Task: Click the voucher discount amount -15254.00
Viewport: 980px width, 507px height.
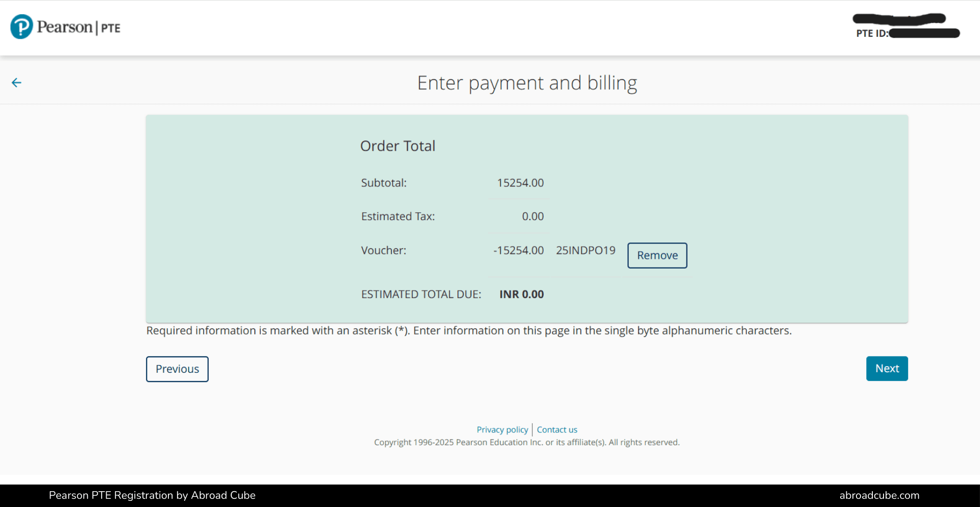Action: [x=519, y=250]
